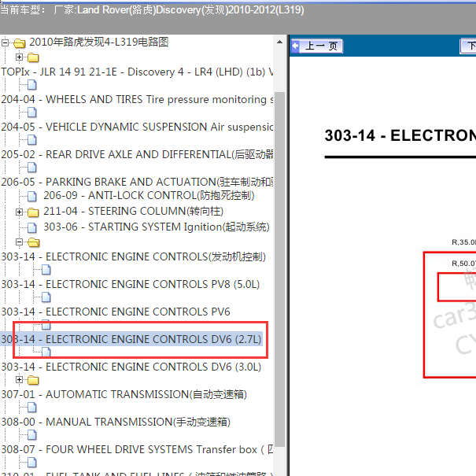Expand the folder node below DV6 (3.0L)
476x476 pixels.
19,380
